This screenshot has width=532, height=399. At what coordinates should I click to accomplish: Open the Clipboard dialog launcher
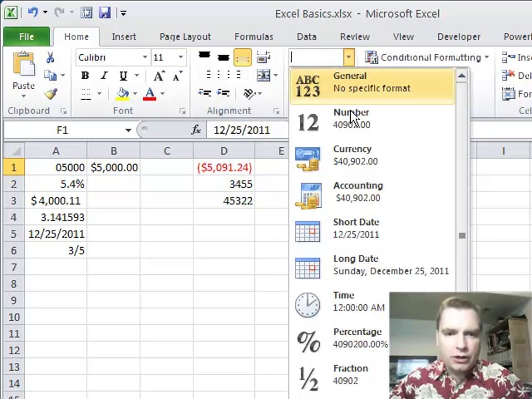(x=63, y=111)
